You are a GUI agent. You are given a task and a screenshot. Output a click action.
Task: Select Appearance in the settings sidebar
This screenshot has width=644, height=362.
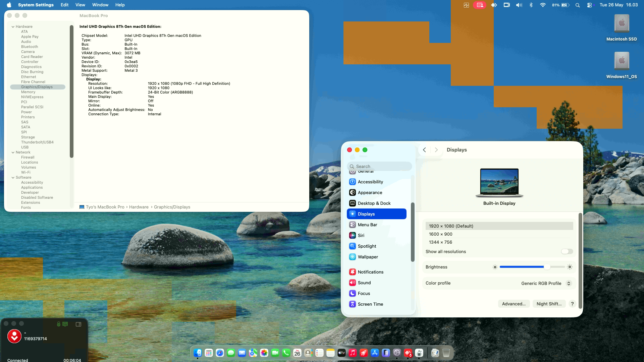pos(376,192)
